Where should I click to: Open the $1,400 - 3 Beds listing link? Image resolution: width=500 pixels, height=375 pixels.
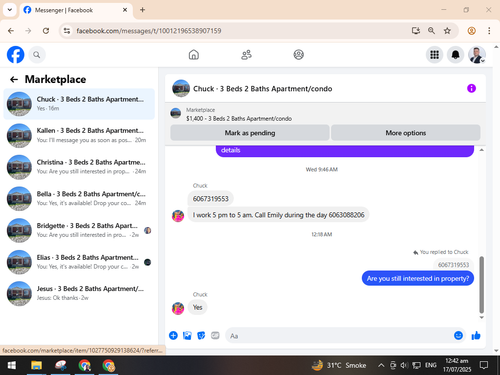pos(239,119)
